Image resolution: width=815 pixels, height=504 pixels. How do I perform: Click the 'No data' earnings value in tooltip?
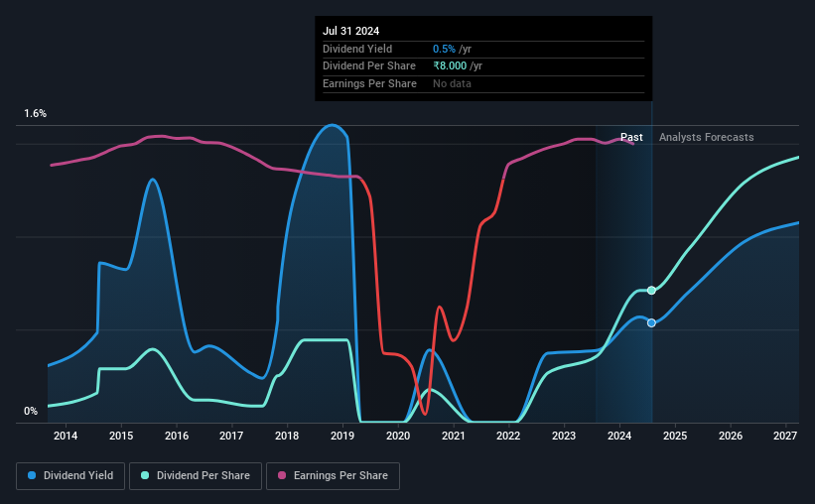pyautogui.click(x=453, y=83)
